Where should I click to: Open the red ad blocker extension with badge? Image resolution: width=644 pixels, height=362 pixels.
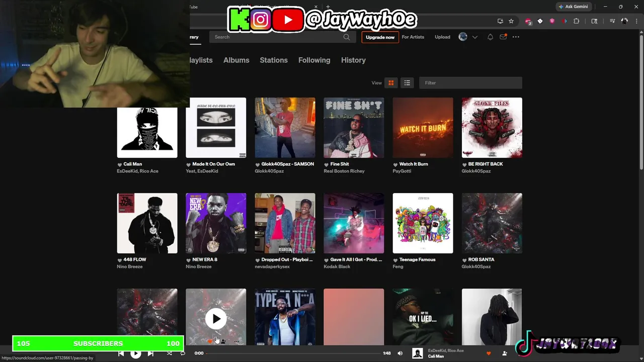tap(528, 21)
